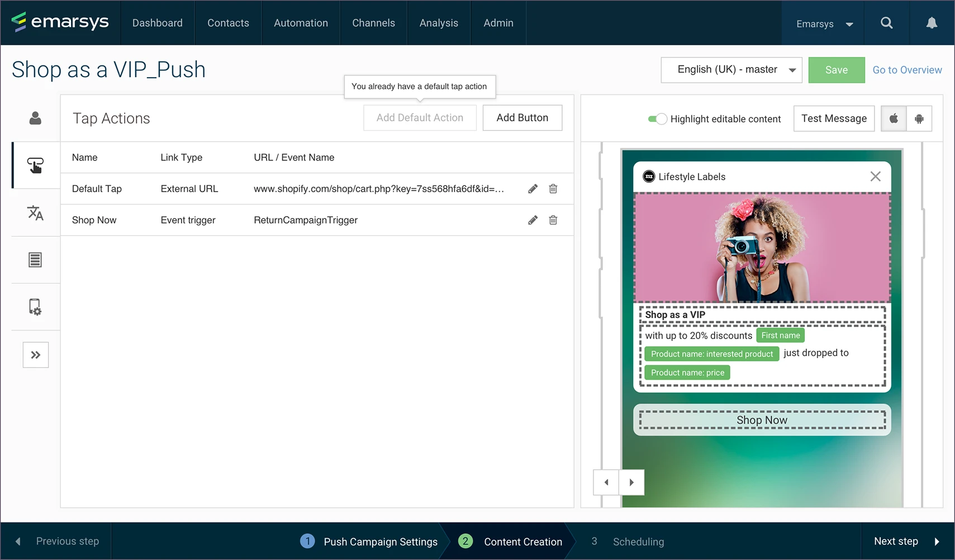
Task: Click the Add Button button
Action: point(522,118)
